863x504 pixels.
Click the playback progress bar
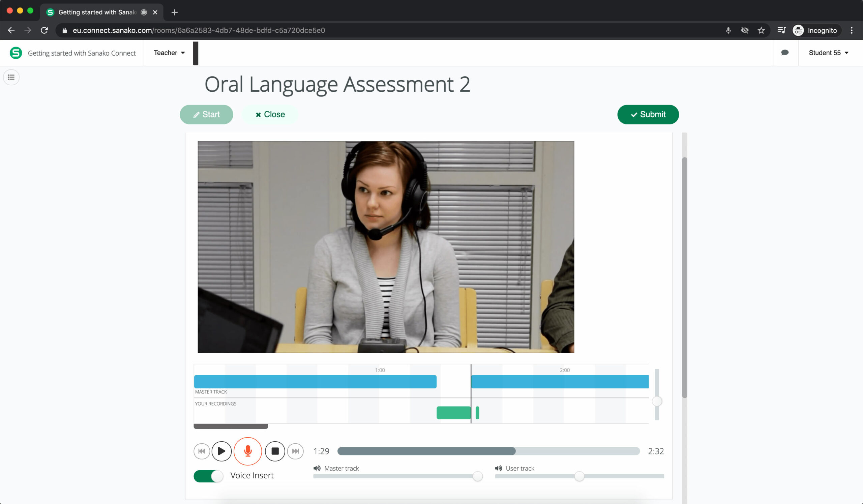point(488,451)
